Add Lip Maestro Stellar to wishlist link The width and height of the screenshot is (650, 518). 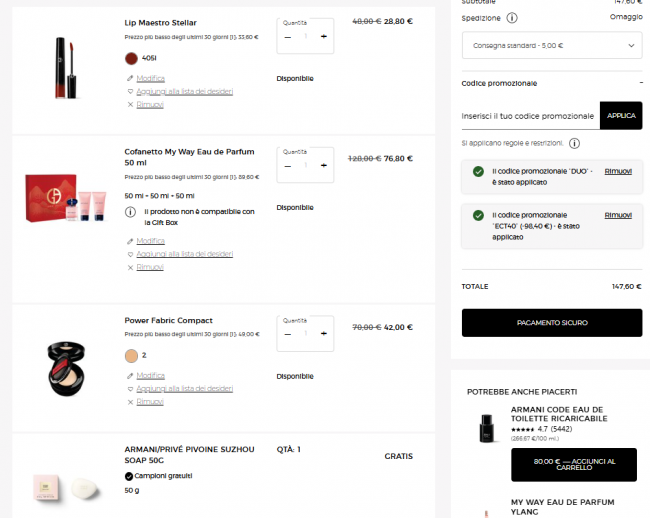click(x=184, y=91)
